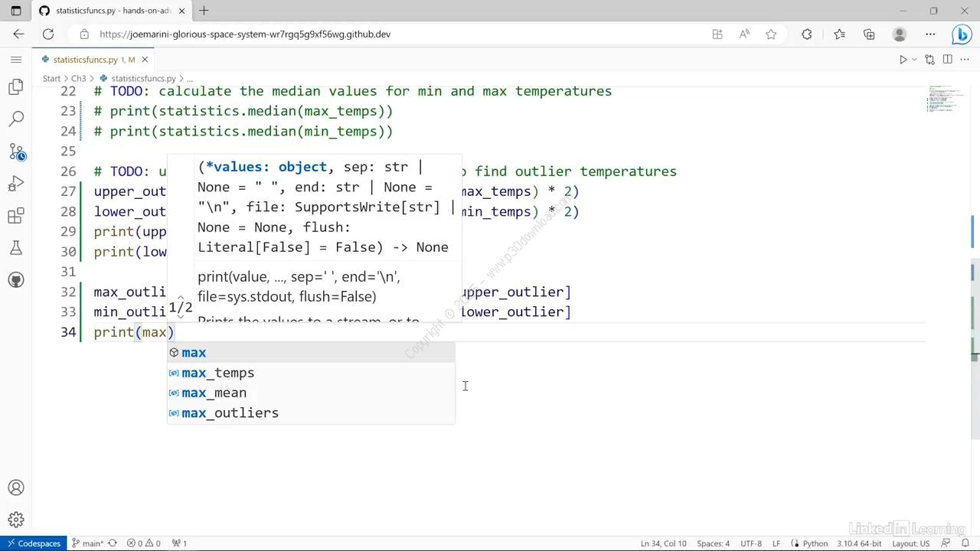
Task: Open the hamburger application menu
Action: (16, 59)
